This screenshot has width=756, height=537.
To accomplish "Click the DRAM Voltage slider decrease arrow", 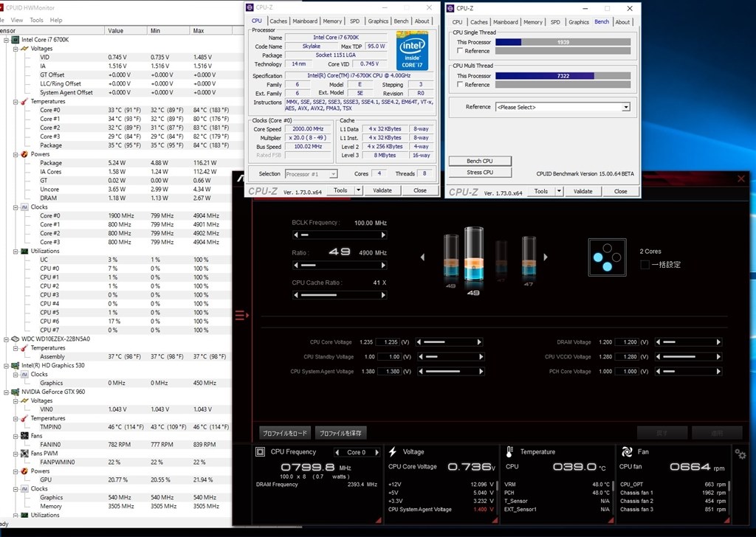I will coord(658,342).
